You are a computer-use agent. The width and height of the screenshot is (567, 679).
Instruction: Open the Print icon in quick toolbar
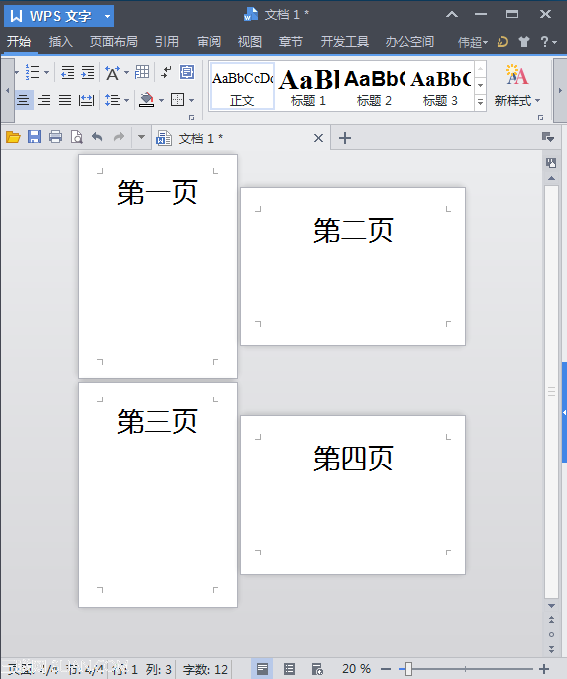pos(55,137)
